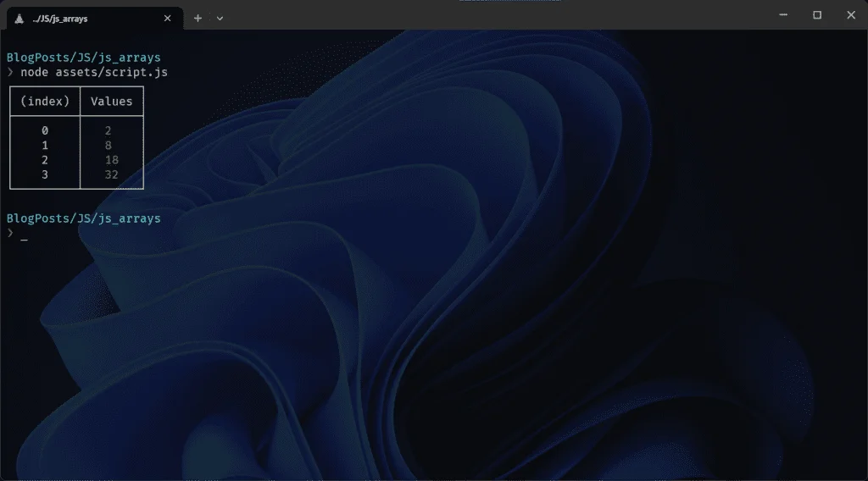Viewport: 868px width, 481px height.
Task: Minimize the terminal window
Action: (782, 15)
